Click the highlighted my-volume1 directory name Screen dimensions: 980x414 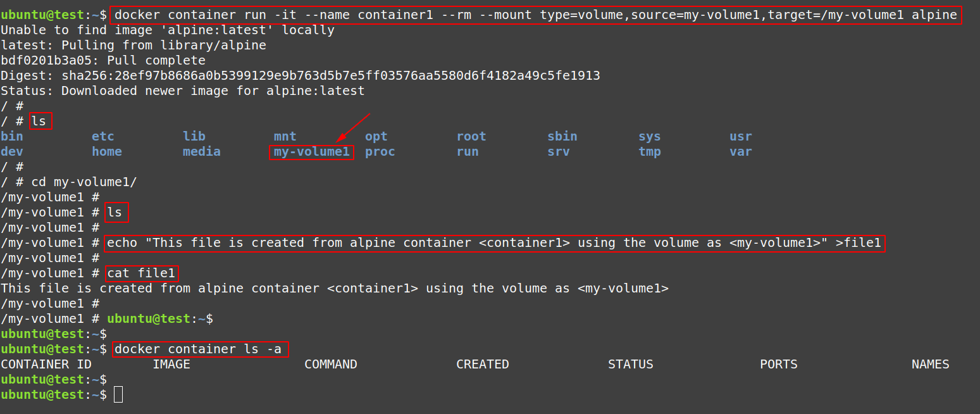coord(311,152)
